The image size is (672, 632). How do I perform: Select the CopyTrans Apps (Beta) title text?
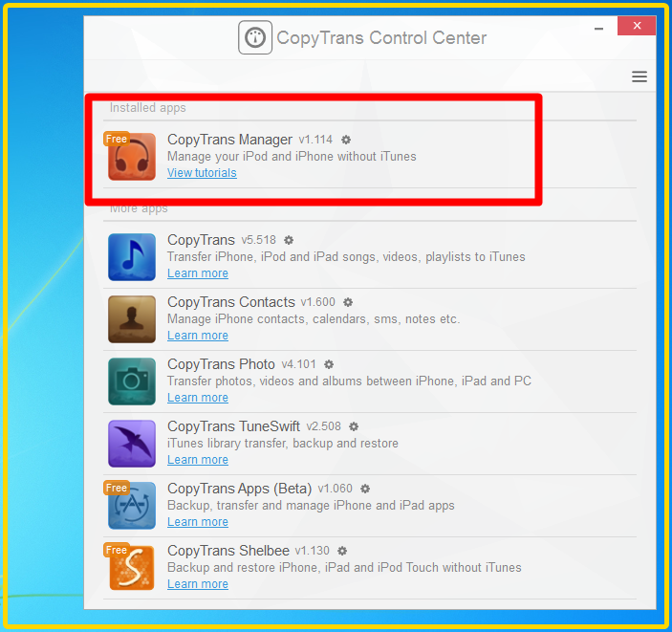click(239, 489)
